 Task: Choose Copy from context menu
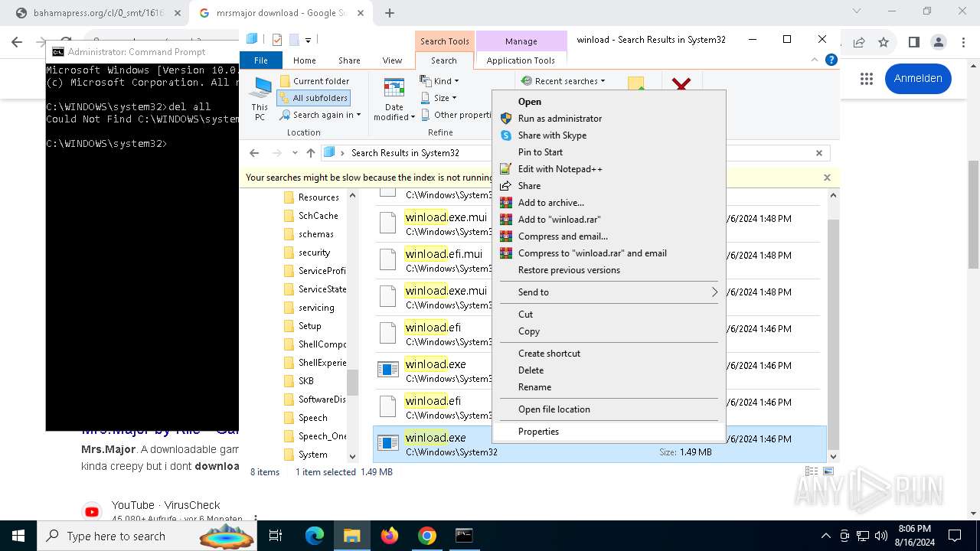click(528, 331)
